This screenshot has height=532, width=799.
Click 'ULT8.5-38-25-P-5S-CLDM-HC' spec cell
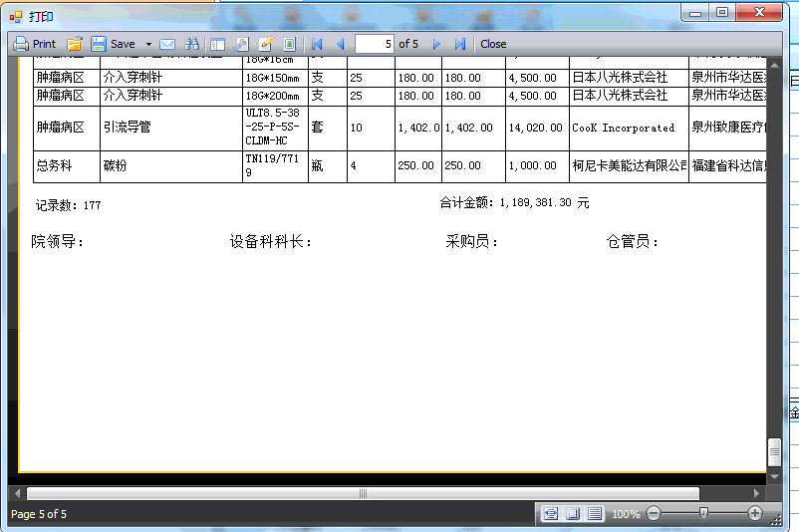pyautogui.click(x=275, y=128)
